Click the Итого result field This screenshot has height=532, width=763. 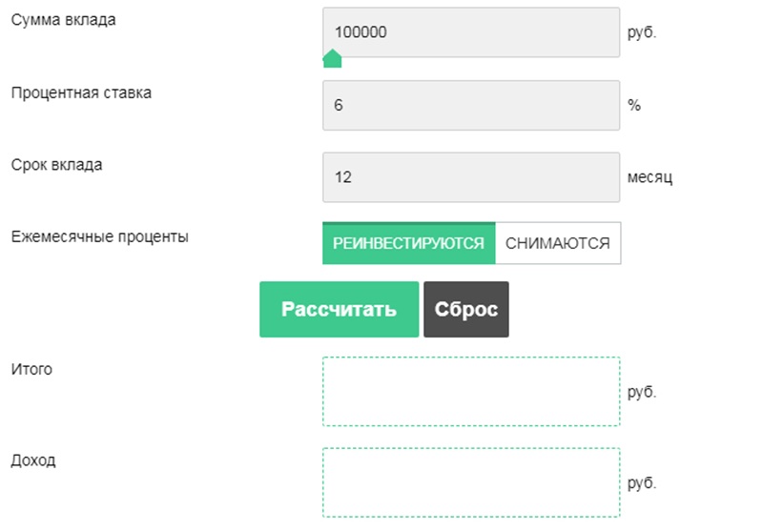coord(471,391)
